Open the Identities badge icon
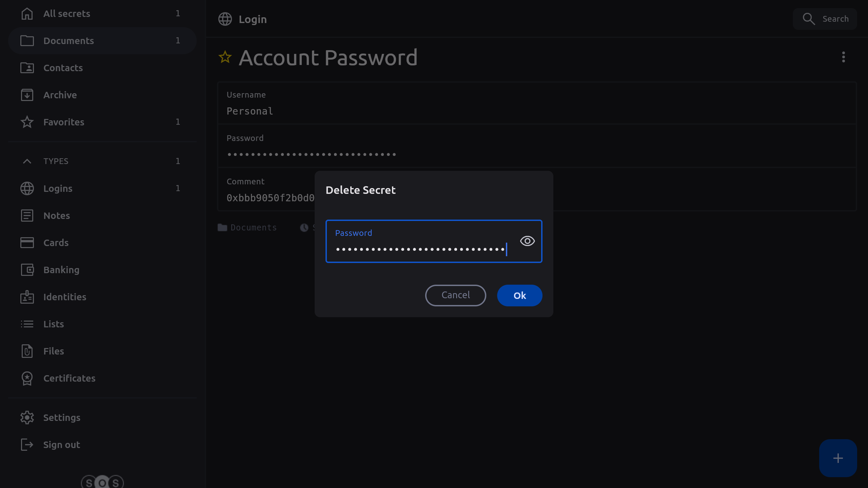The image size is (868, 488). [x=27, y=297]
